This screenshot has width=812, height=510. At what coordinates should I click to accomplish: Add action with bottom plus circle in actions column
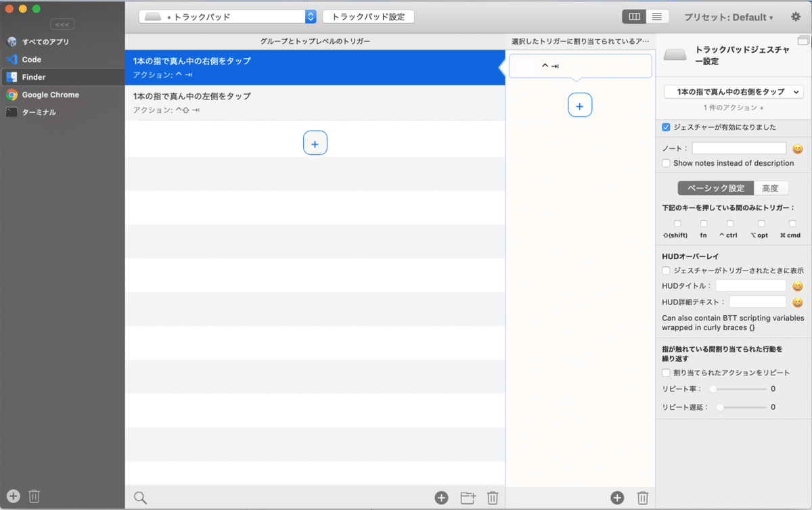[x=617, y=498]
